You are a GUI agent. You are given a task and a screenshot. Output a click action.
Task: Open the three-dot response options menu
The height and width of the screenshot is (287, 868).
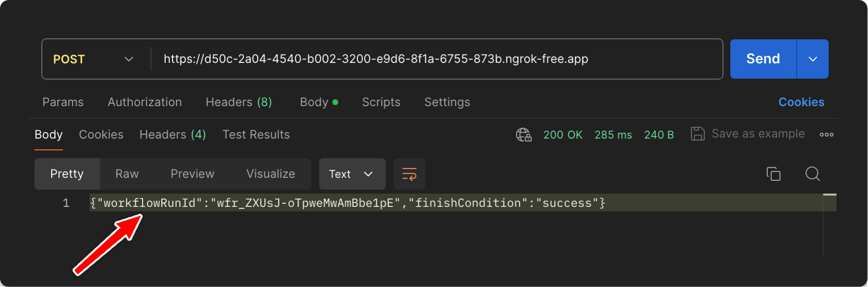(x=827, y=135)
